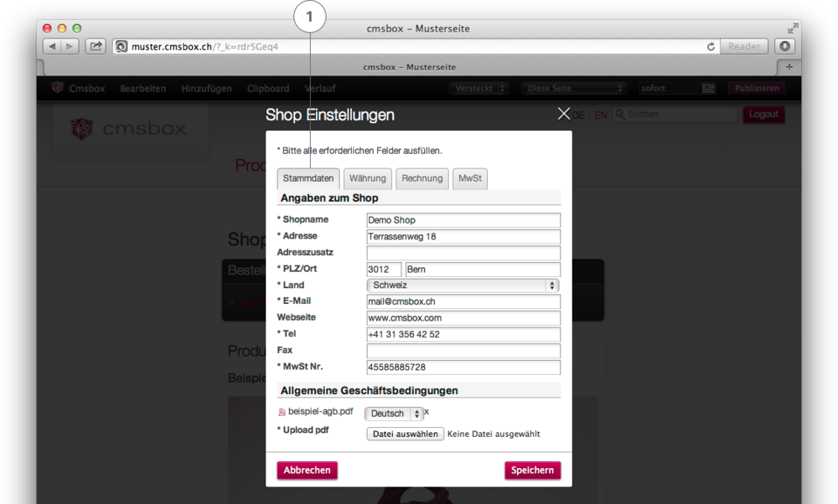Add a new browser tab with plus
This screenshot has width=838, height=504.
point(789,67)
